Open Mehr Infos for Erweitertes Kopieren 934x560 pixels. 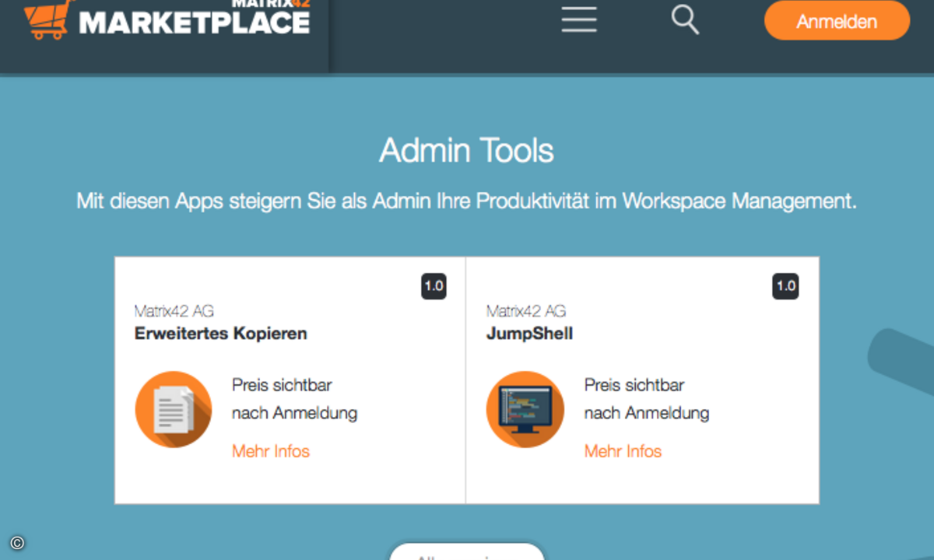click(x=271, y=451)
